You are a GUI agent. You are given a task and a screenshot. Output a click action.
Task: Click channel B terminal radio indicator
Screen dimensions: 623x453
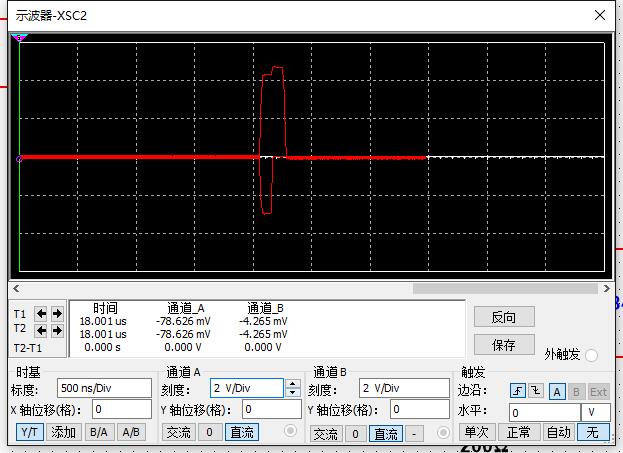[x=443, y=432]
